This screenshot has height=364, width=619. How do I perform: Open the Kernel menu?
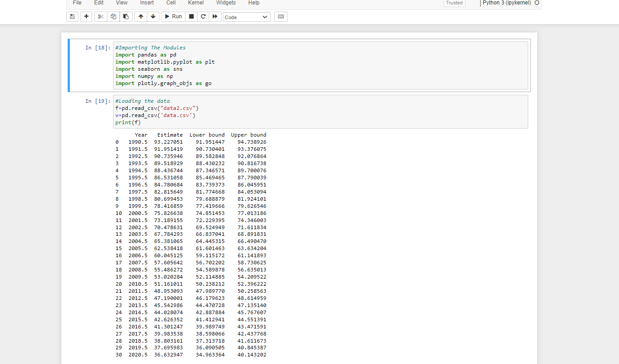point(196,3)
